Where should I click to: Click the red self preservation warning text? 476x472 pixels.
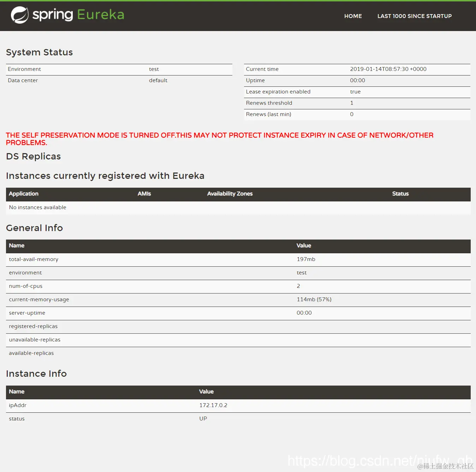click(220, 139)
